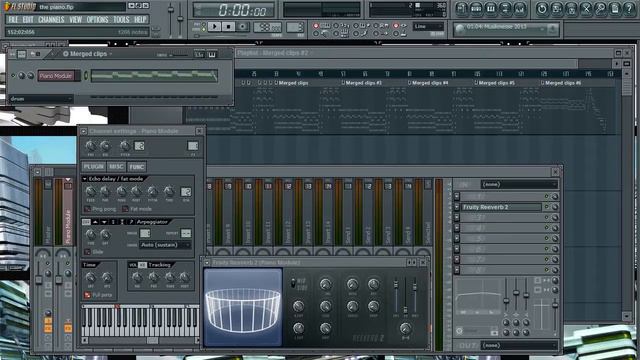This screenshot has width=640, height=360.
Task: Click the audio editor scissors icon
Action: point(586,9)
